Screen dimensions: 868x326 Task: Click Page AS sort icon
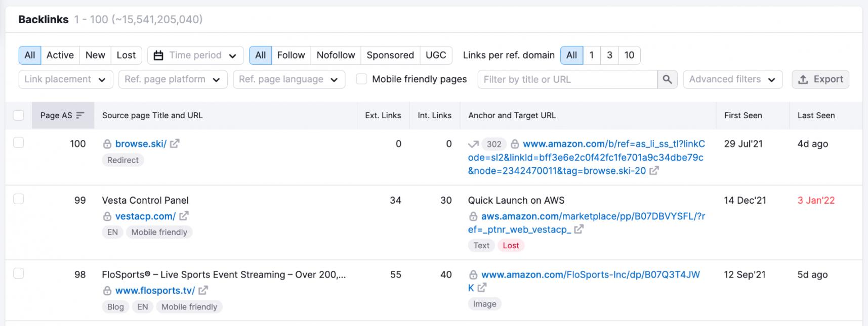[x=80, y=115]
